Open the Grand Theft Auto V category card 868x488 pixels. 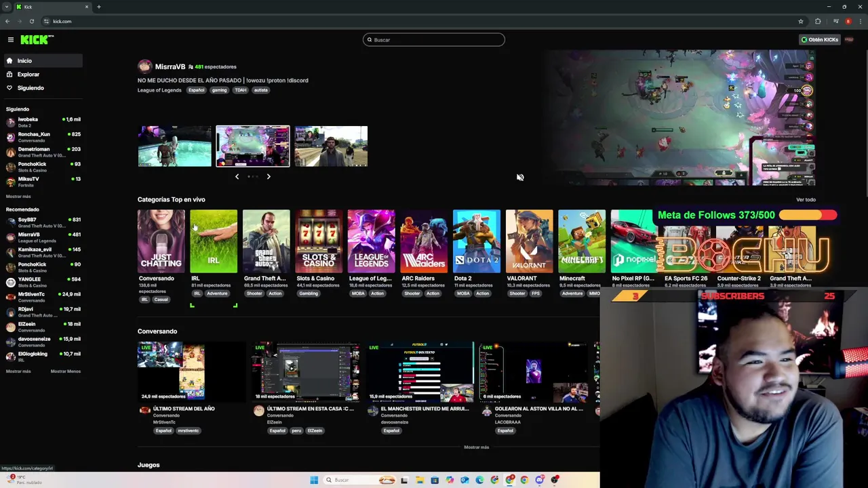[266, 241]
